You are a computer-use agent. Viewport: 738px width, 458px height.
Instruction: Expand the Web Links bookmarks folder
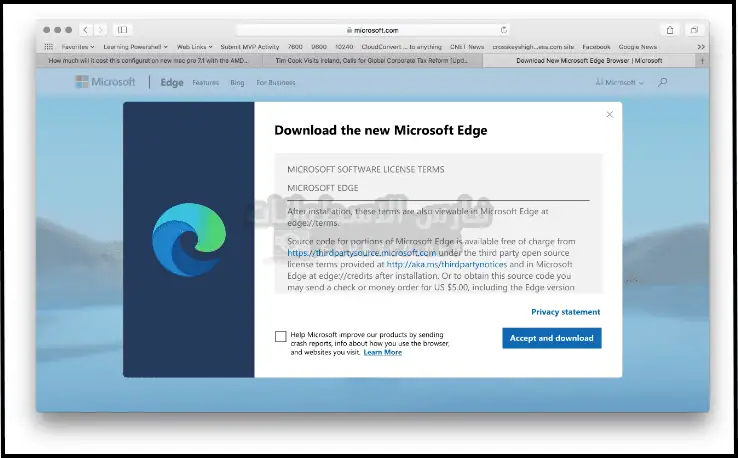[x=197, y=46]
